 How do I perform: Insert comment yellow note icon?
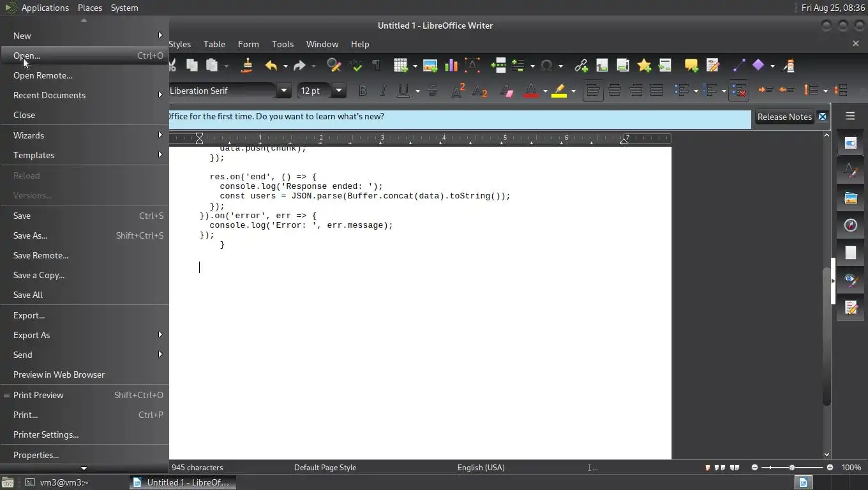tap(691, 65)
